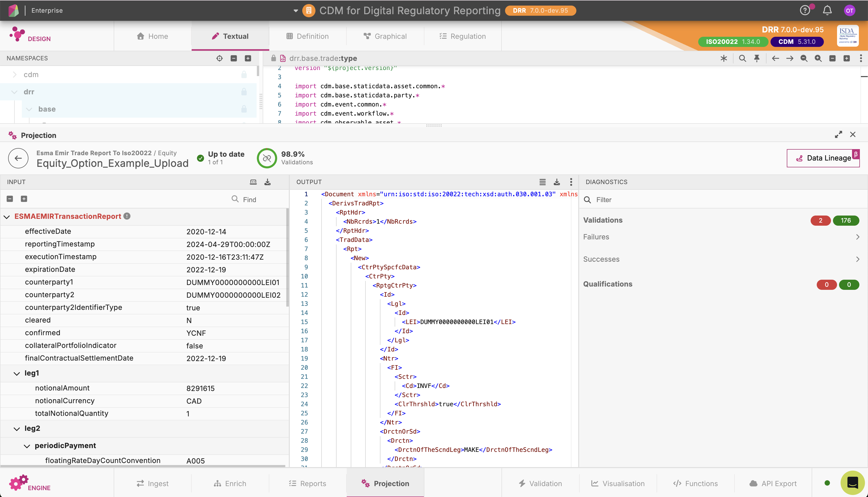Click the INPUT panel view icon
868x497 pixels.
(253, 182)
